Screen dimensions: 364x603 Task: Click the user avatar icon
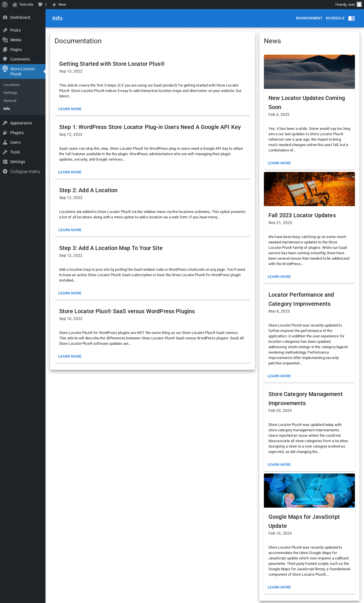coord(359,5)
